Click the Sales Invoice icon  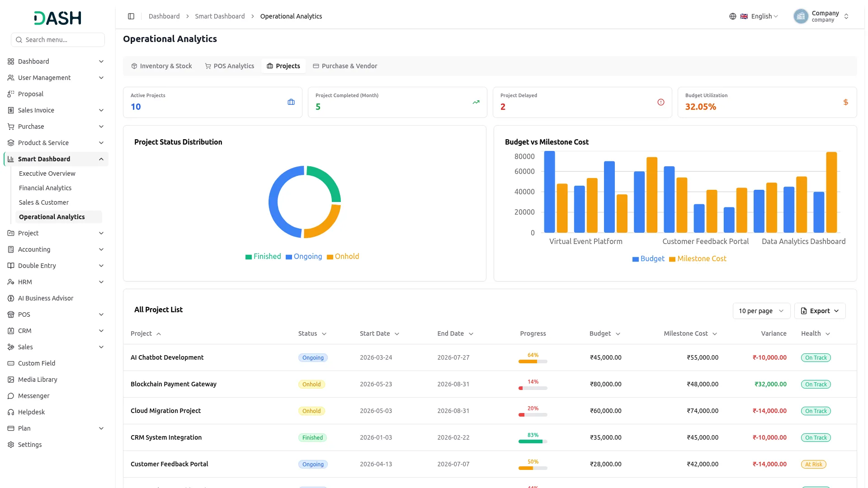(11, 110)
